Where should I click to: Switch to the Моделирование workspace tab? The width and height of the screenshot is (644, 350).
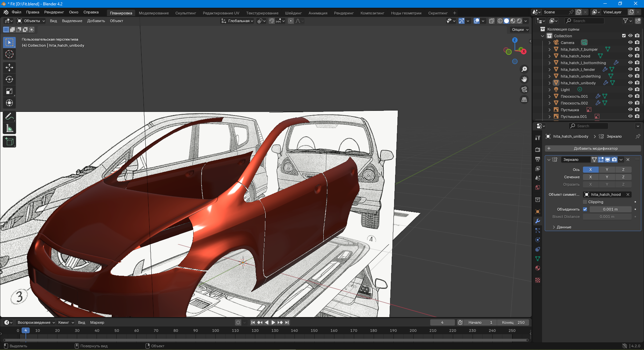tap(154, 13)
